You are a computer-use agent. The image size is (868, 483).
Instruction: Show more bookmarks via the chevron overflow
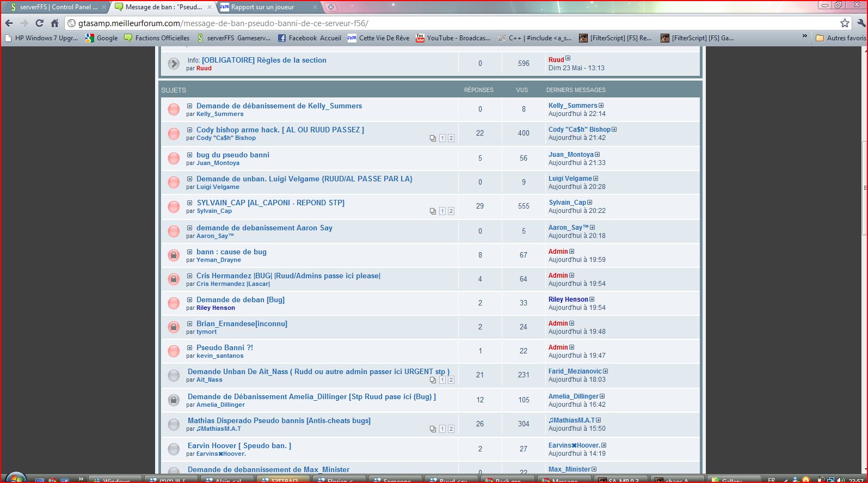coord(804,36)
